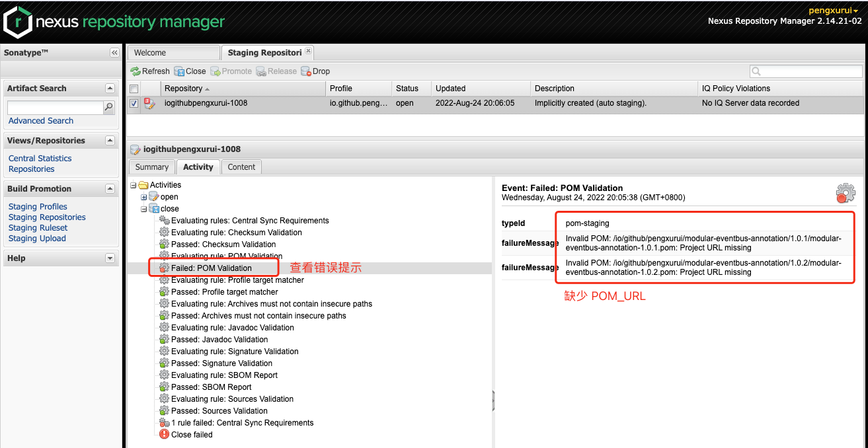This screenshot has width=868, height=448.
Task: Select the Staging Repositories tab
Action: click(x=264, y=53)
